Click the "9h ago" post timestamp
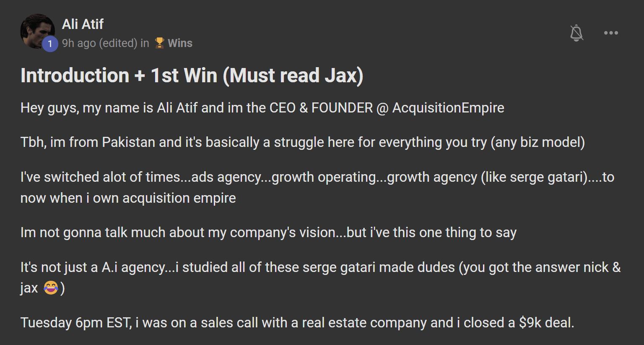This screenshot has height=345, width=644. (79, 43)
